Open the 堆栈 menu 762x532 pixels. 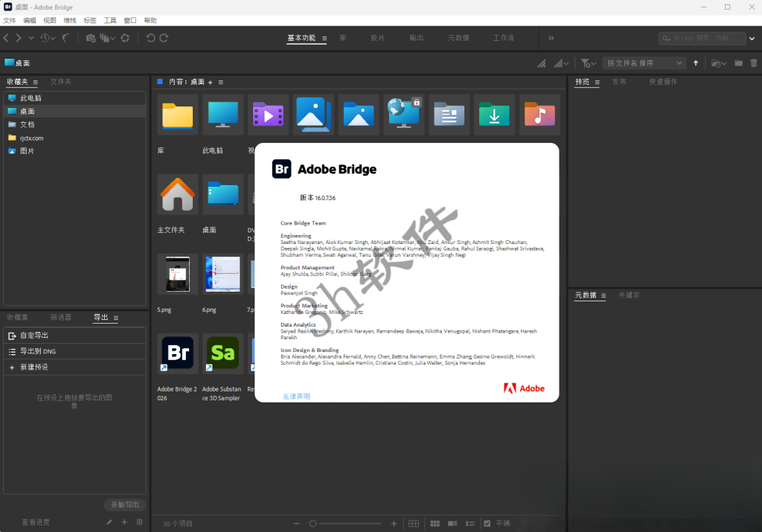pos(69,20)
